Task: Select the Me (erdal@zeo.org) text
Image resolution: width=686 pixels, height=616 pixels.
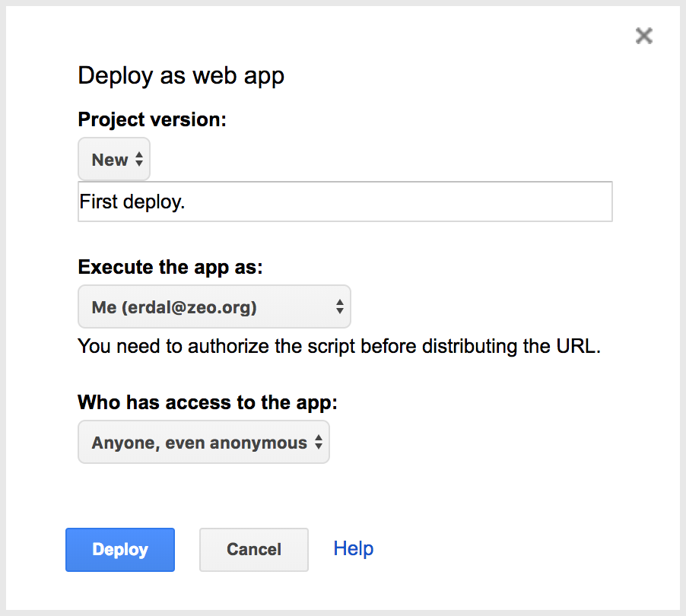Action: 174,307
